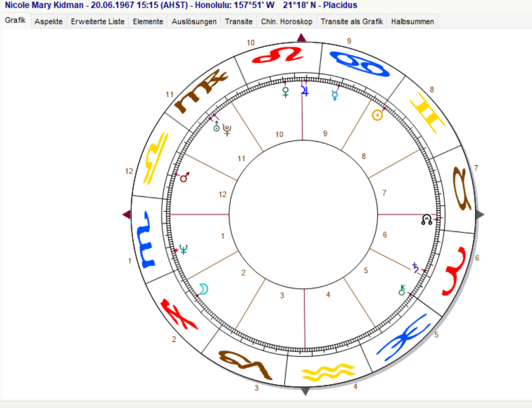
Task: Select the blue Jupiter glyph
Action: click(305, 91)
